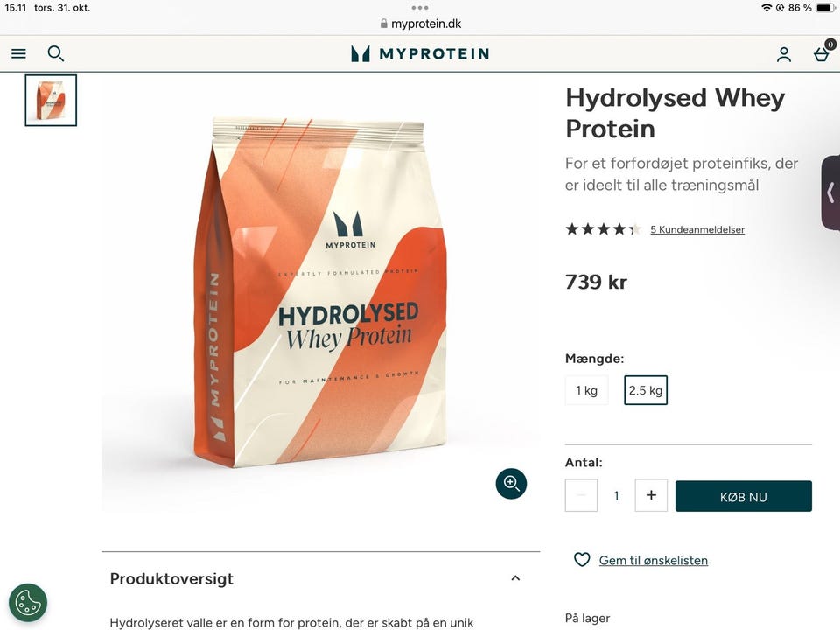Decrease quantity with minus button
Viewport: 840px width, 630px height.
(581, 495)
